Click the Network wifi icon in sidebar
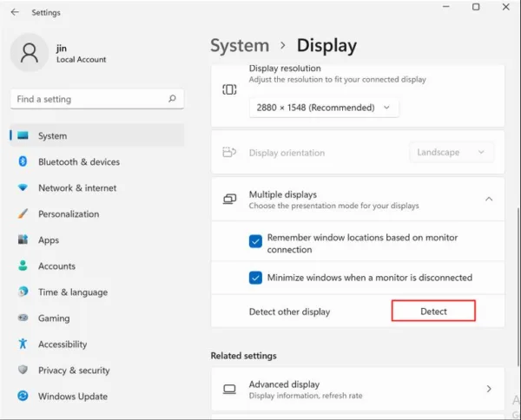 pyautogui.click(x=23, y=187)
